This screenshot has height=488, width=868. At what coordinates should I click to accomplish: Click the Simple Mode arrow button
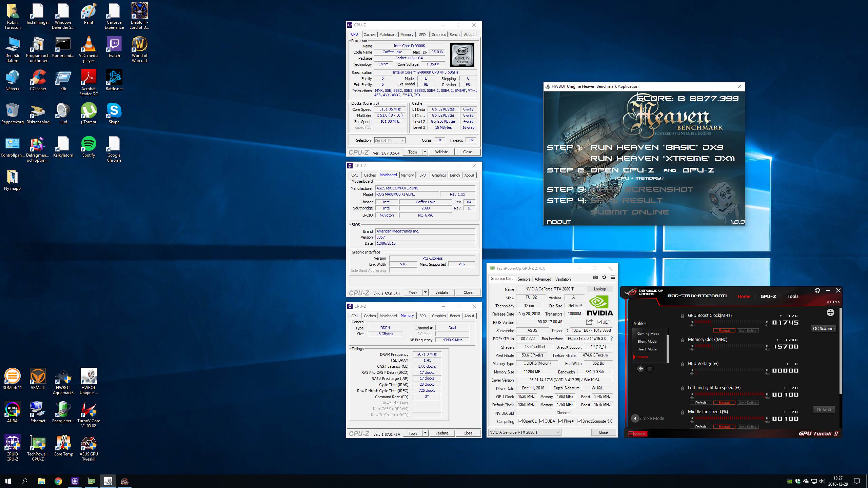[635, 418]
